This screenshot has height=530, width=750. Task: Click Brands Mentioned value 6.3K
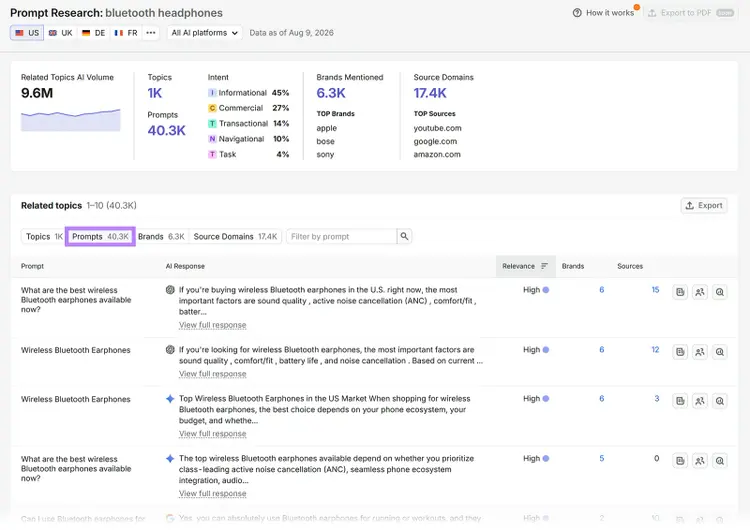click(331, 93)
